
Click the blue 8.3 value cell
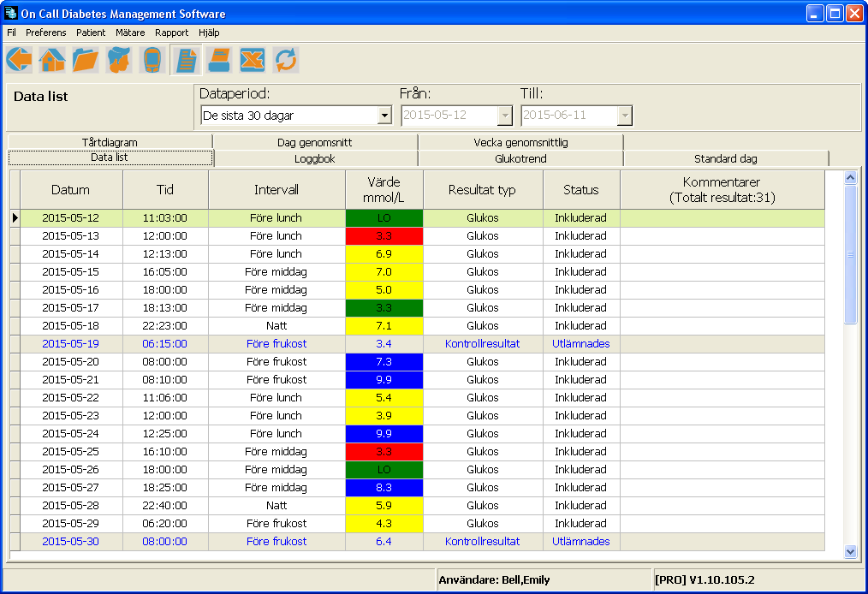click(384, 488)
